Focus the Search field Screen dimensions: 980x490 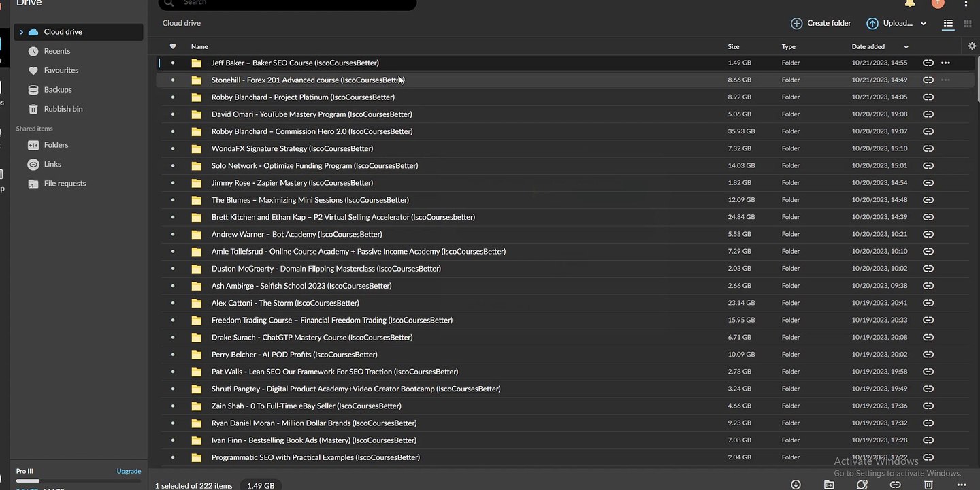tap(287, 3)
